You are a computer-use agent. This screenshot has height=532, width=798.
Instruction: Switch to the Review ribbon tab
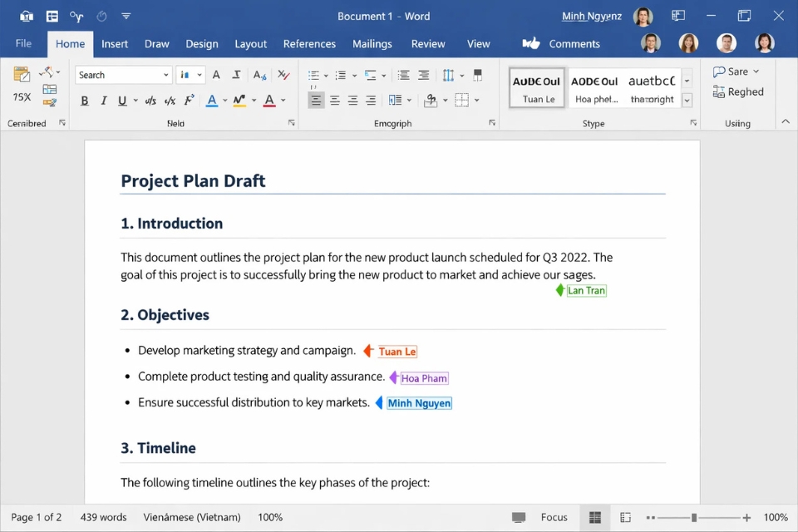(428, 43)
